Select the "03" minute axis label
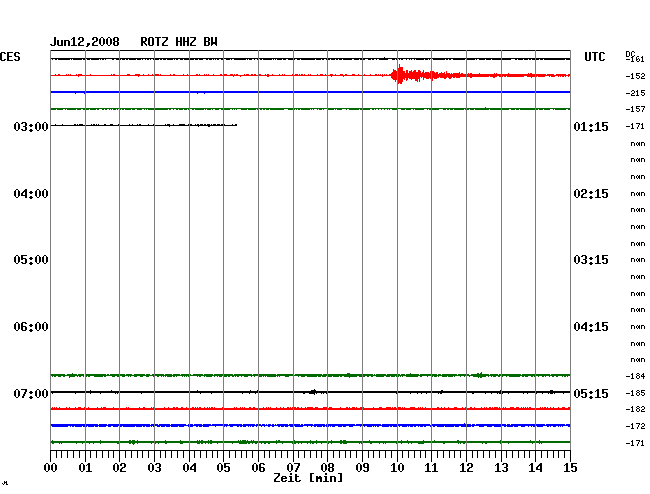 click(154, 468)
